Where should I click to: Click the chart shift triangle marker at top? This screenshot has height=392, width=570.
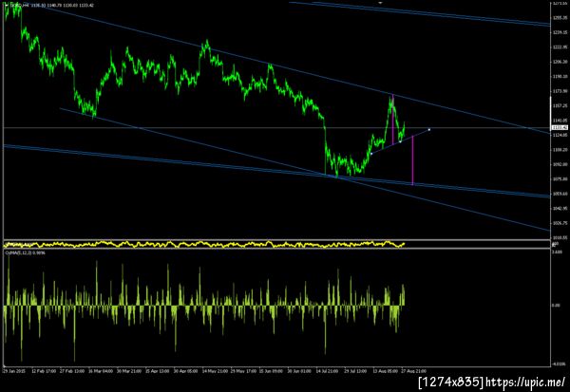(x=380, y=3)
